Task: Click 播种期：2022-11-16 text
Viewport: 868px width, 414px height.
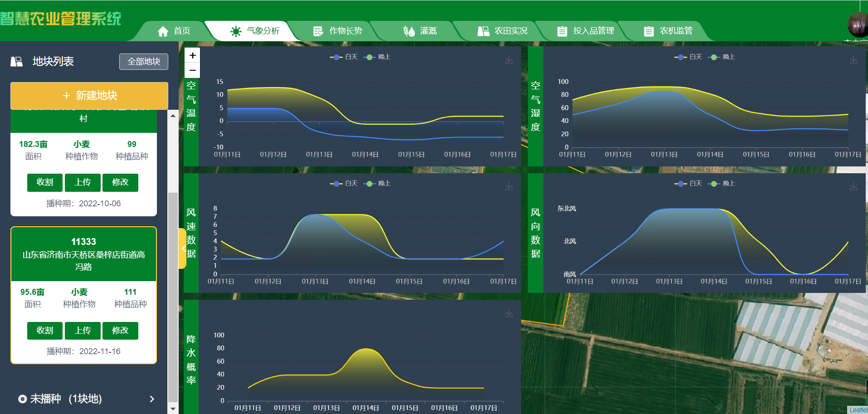Action: [x=83, y=351]
